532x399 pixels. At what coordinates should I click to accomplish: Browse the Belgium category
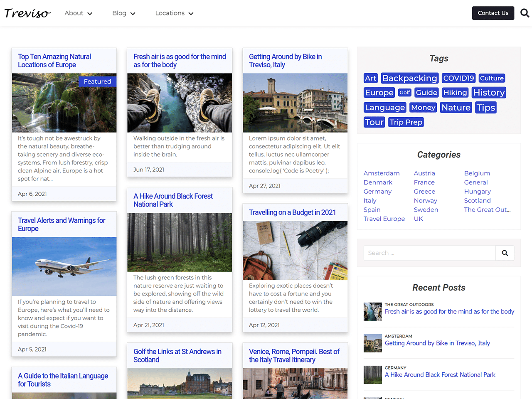477,173
